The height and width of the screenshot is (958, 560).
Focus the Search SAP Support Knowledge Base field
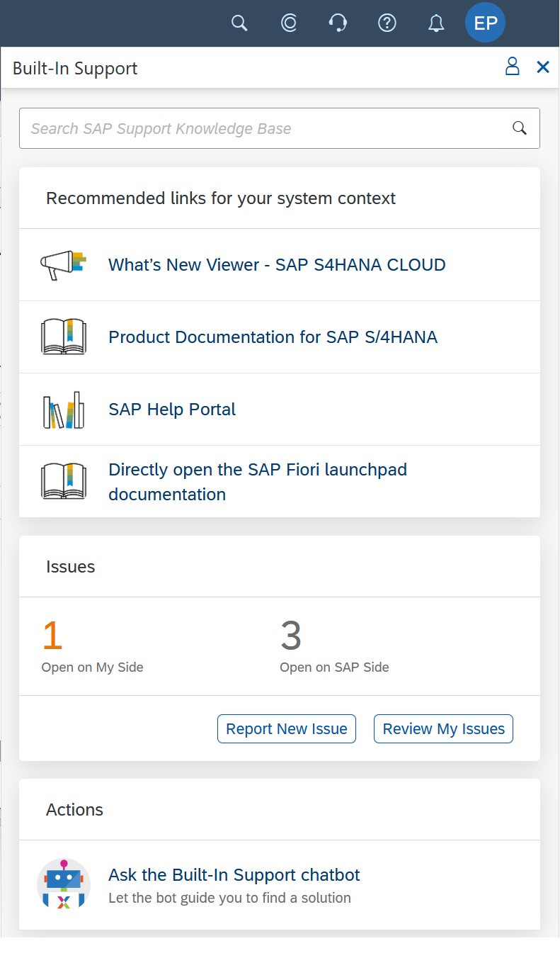click(280, 128)
